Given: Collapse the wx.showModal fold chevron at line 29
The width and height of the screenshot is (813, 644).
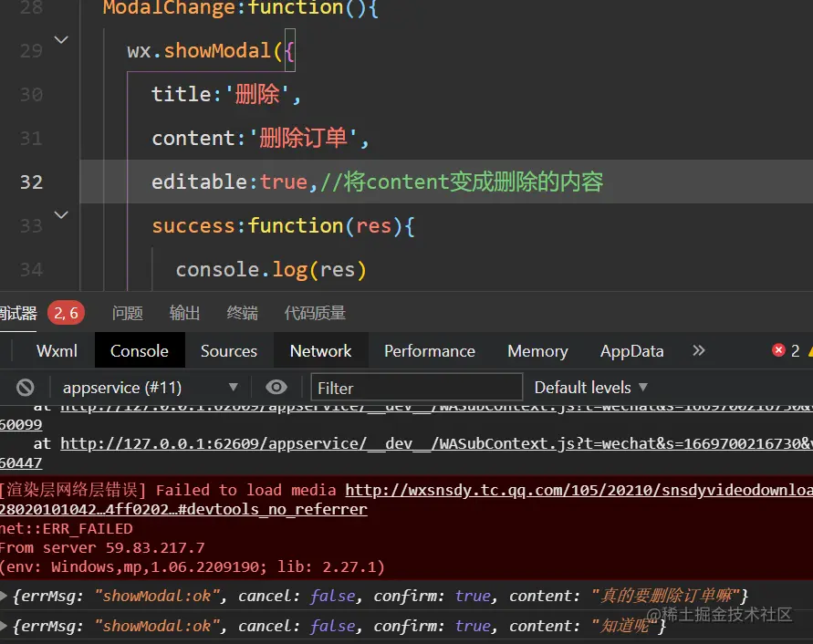Looking at the screenshot, I should coord(61,39).
